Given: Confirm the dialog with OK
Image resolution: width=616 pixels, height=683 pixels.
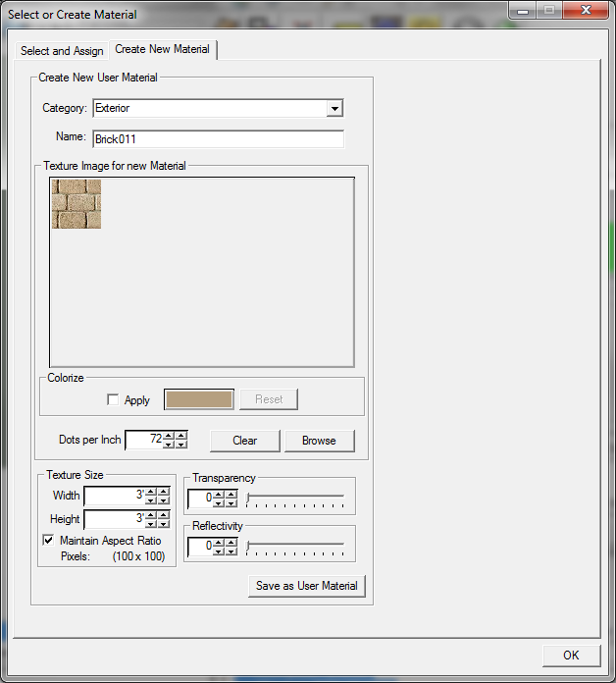Looking at the screenshot, I should [571, 656].
